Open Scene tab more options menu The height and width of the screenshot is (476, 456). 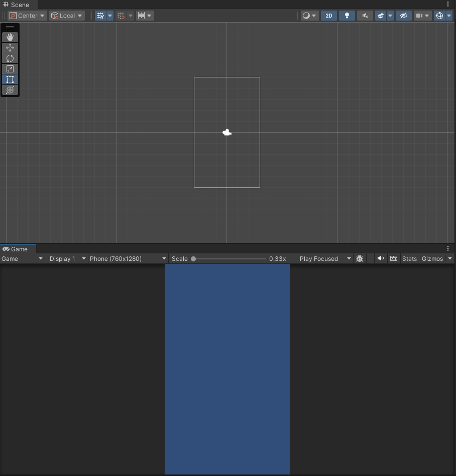click(x=448, y=4)
